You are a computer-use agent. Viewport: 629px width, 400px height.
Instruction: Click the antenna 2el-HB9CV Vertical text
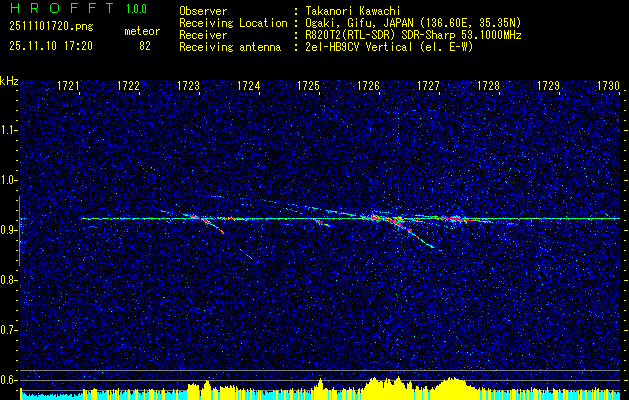388,47
